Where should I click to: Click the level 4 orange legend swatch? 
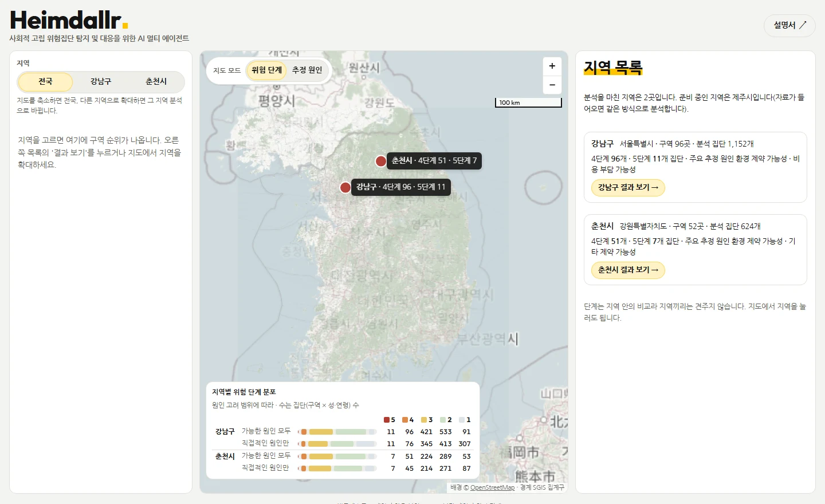pos(405,420)
